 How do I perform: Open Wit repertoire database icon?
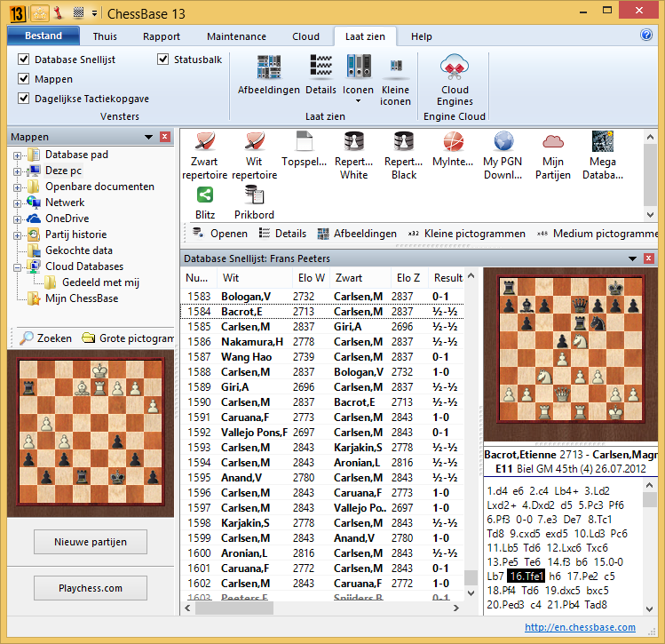[x=254, y=155]
